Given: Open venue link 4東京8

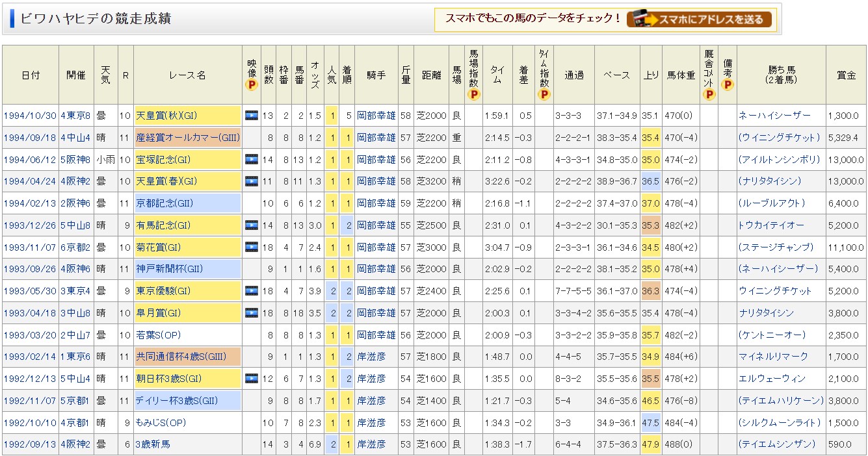Looking at the screenshot, I should 75,116.
